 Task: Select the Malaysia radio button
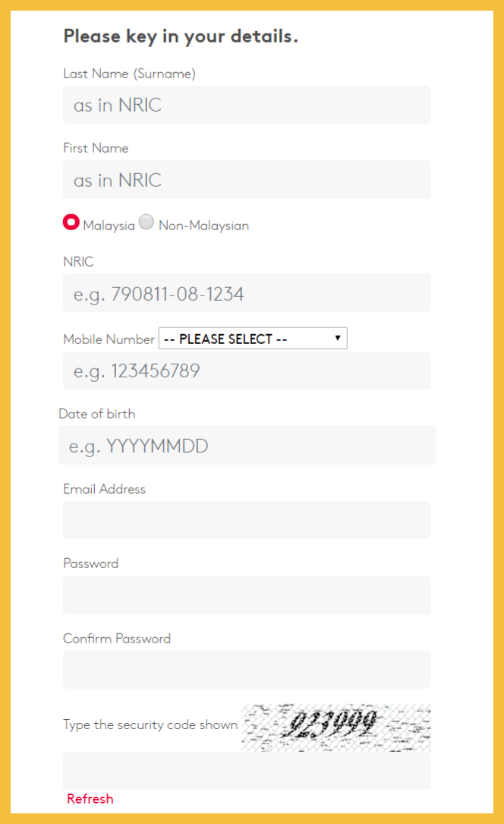(71, 223)
